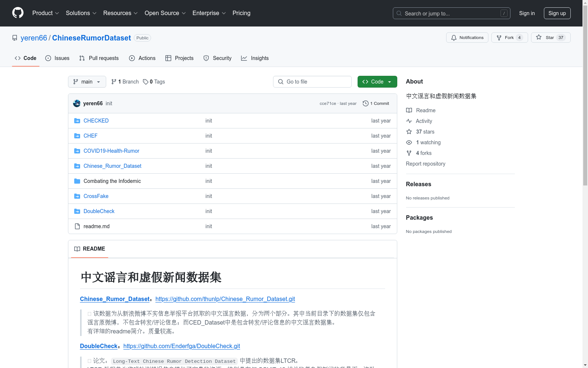Click the eye icon beside 1 watching
This screenshot has height=368, width=588.
(409, 142)
